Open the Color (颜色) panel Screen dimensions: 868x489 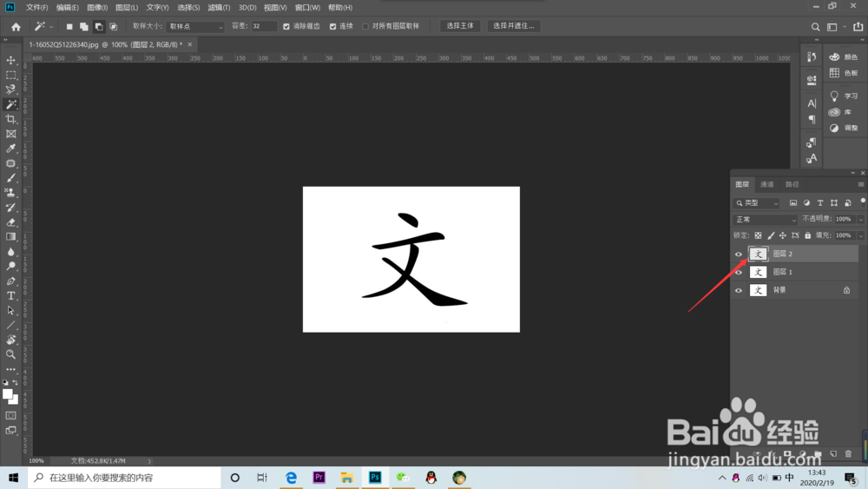pos(843,56)
